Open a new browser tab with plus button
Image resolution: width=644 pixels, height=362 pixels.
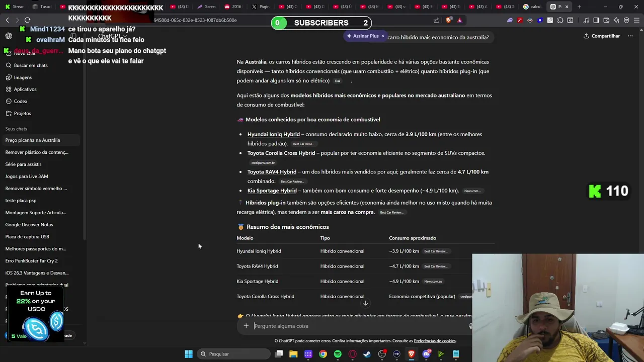579,7
